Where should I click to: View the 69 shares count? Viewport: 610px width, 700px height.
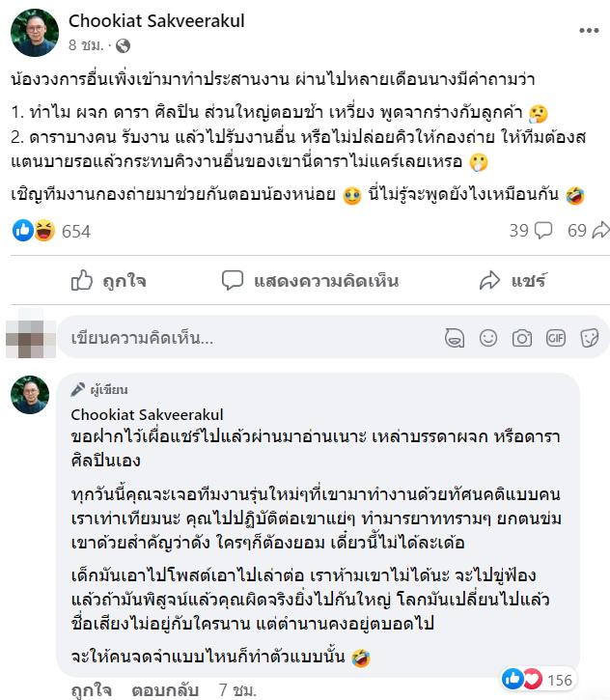(587, 231)
